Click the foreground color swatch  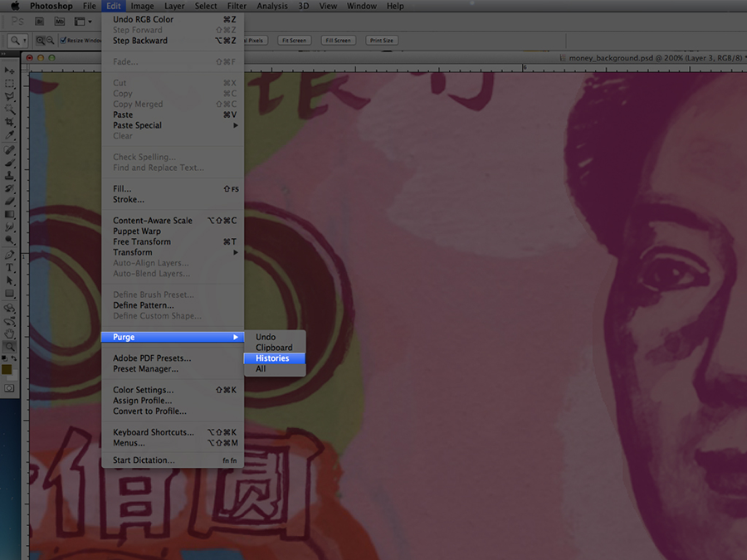tap(7, 369)
